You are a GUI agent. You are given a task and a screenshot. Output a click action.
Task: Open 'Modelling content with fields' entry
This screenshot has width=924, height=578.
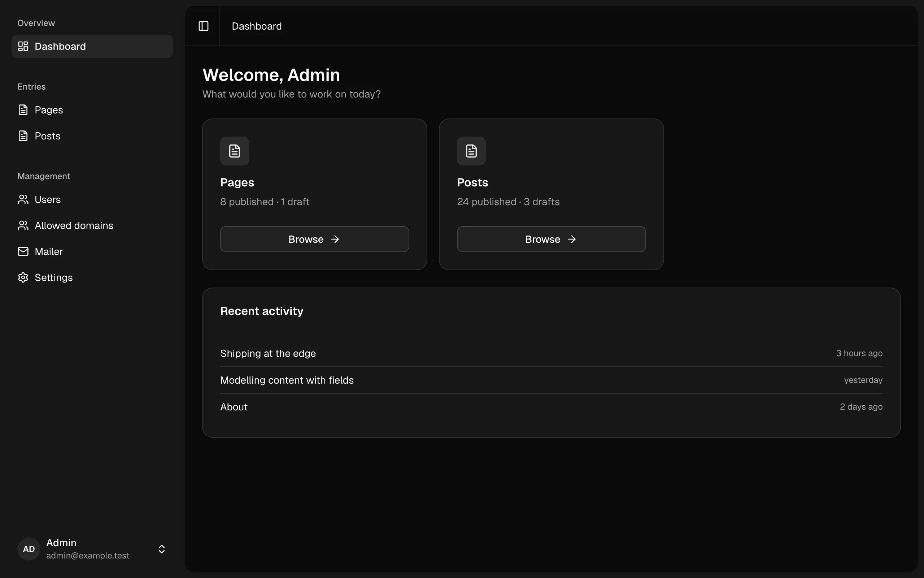[x=552, y=380]
